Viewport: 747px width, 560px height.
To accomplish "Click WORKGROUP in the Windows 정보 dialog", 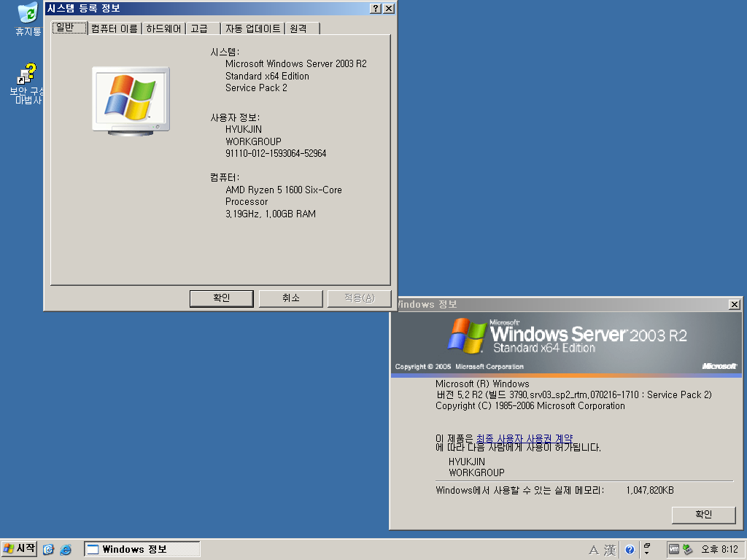I will [476, 472].
